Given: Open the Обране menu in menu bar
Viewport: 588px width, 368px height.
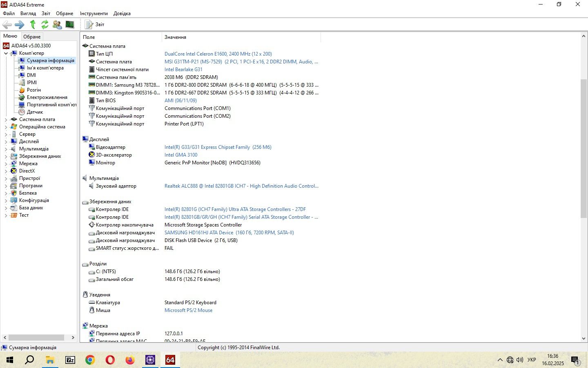Looking at the screenshot, I should coord(65,13).
